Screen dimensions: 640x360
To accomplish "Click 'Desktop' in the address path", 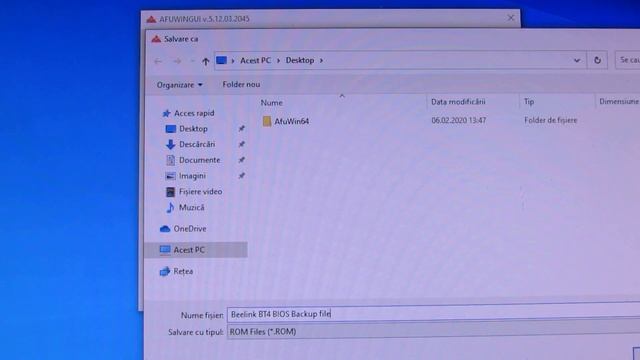I will coord(300,60).
